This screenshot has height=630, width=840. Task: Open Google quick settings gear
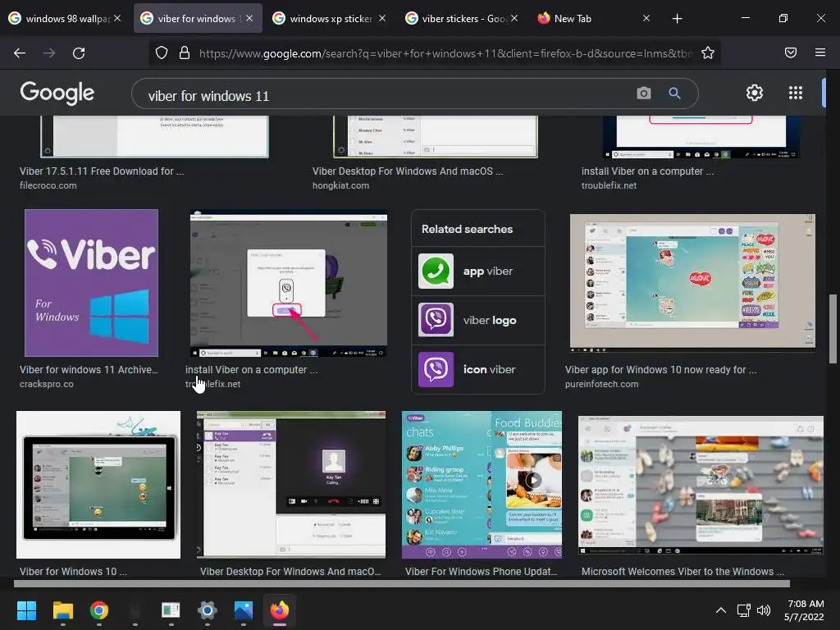click(x=755, y=94)
